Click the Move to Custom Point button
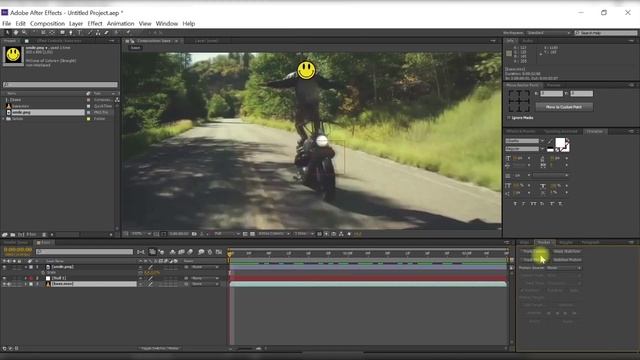Viewport: 640px width, 360px height. 564,107
